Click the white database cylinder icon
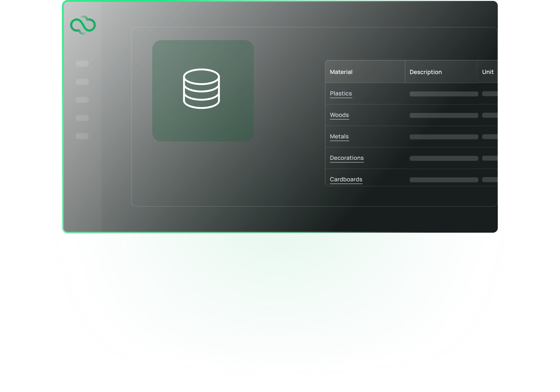The width and height of the screenshot is (560, 392). [x=201, y=89]
